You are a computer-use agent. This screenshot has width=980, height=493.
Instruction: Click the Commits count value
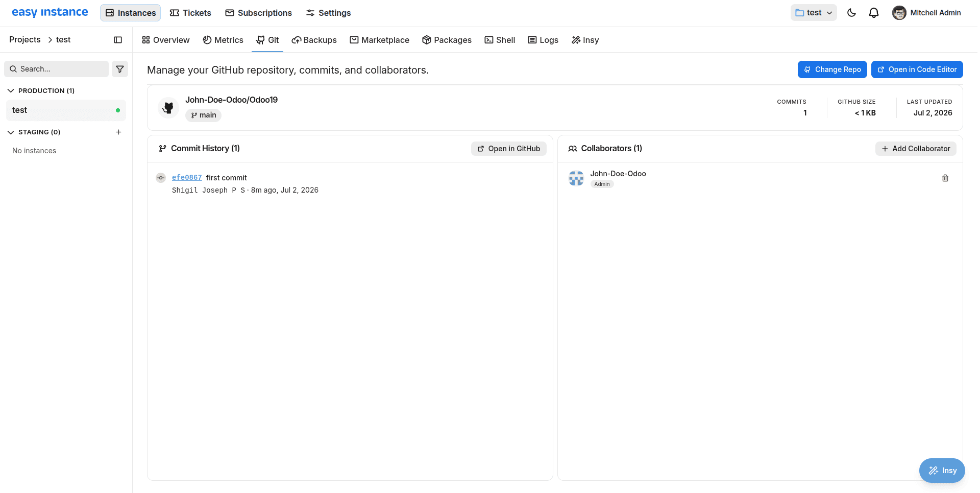pyautogui.click(x=805, y=113)
